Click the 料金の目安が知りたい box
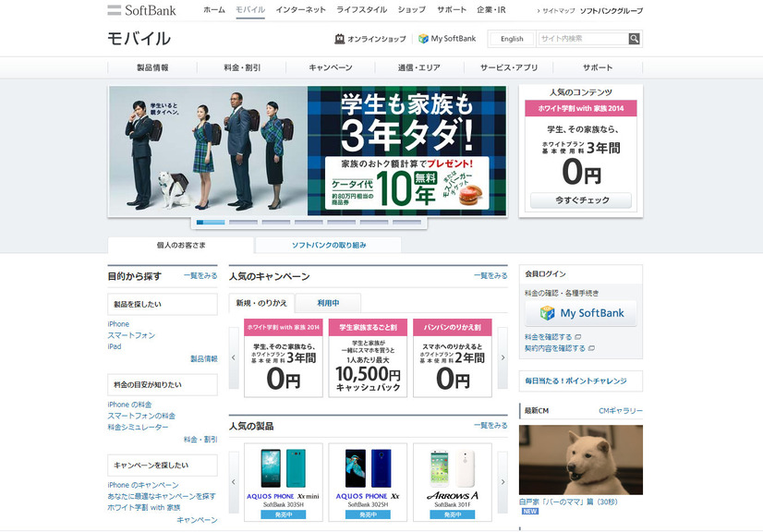The image size is (763, 532). (163, 385)
